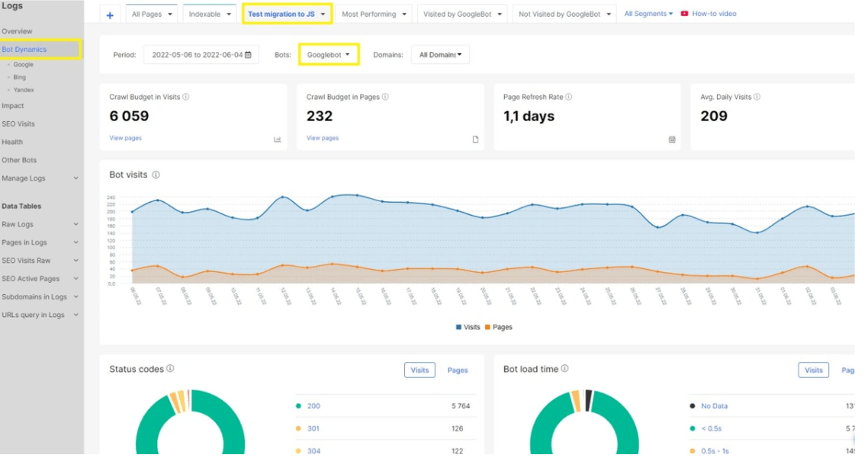This screenshot has height=471, width=868.
Task: Click No Data load time link
Action: point(714,405)
